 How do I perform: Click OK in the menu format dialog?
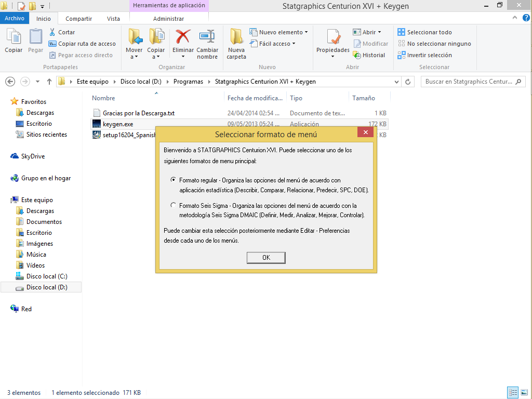click(x=266, y=258)
